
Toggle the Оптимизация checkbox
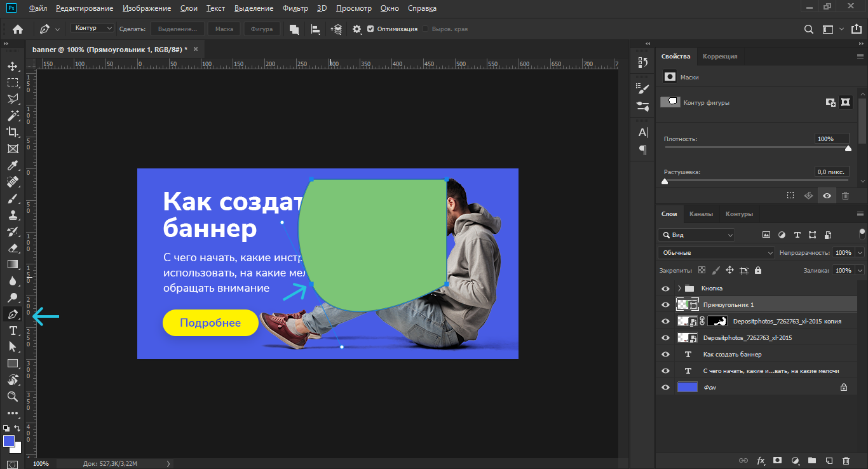pos(370,29)
